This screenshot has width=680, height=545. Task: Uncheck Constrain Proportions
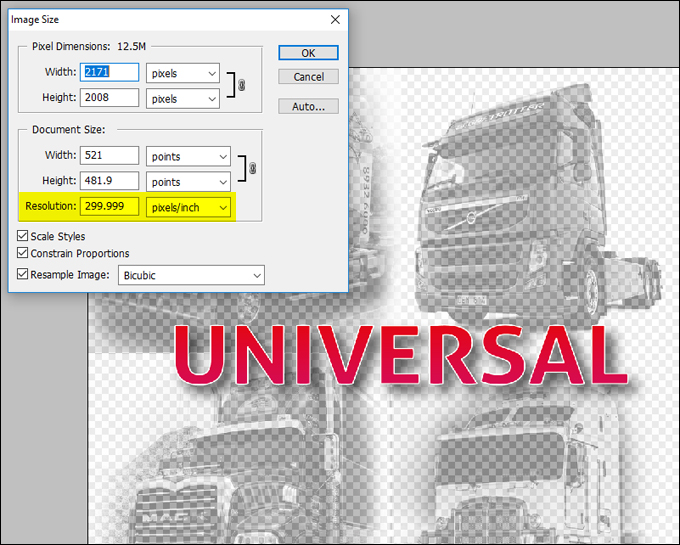pyautogui.click(x=23, y=253)
